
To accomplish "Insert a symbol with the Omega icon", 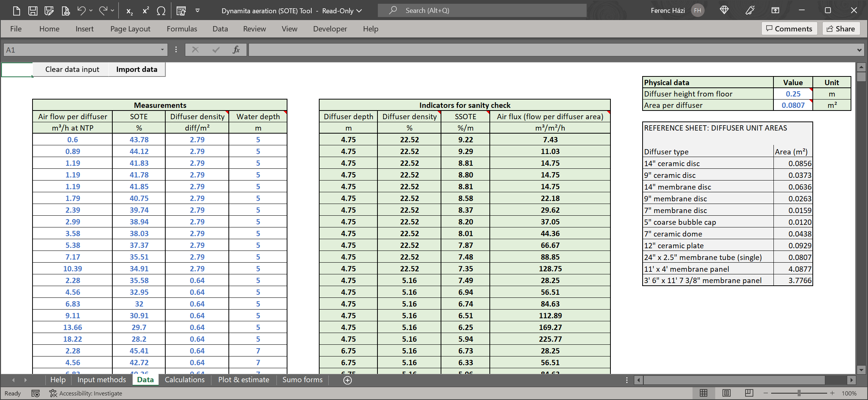I will point(161,11).
